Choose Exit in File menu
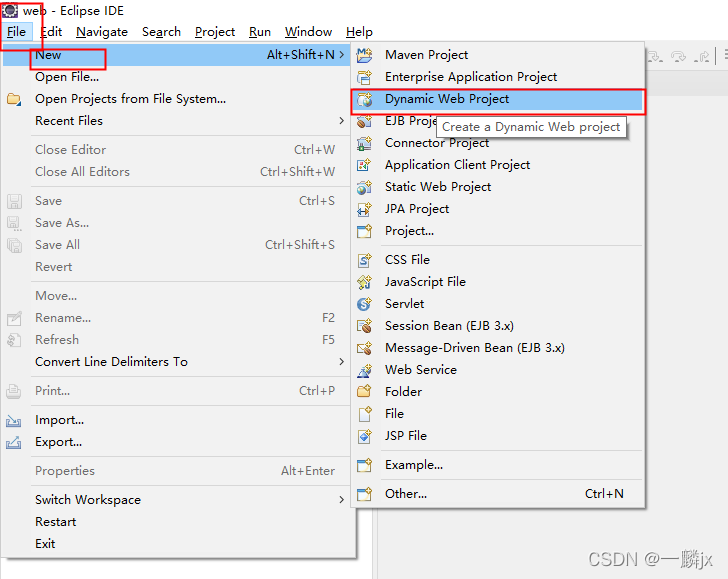The width and height of the screenshot is (728, 579). [x=176, y=544]
